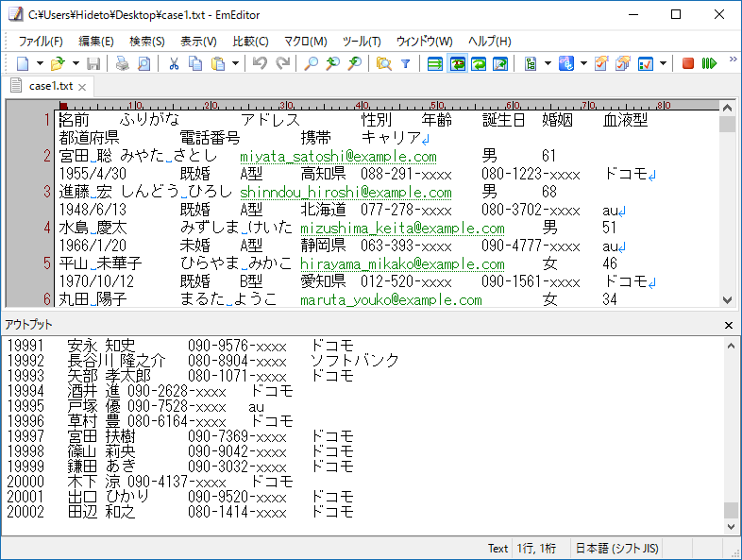Open the 表示(V) menu

tap(198, 42)
